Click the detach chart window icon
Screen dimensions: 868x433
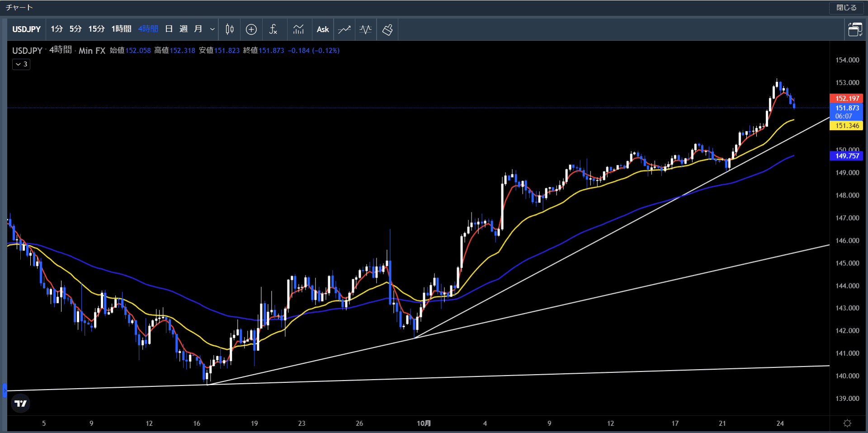pos(855,29)
